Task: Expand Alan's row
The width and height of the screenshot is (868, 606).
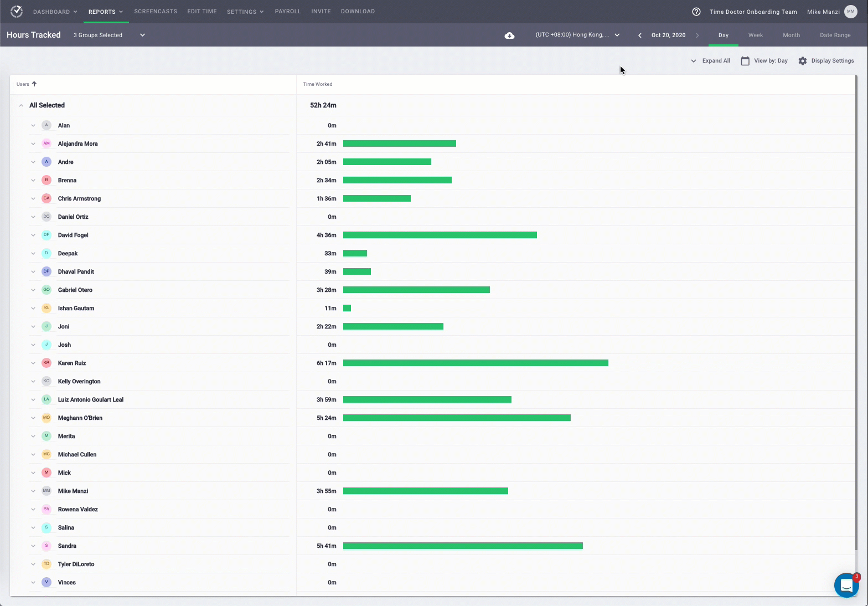Action: [x=33, y=126]
